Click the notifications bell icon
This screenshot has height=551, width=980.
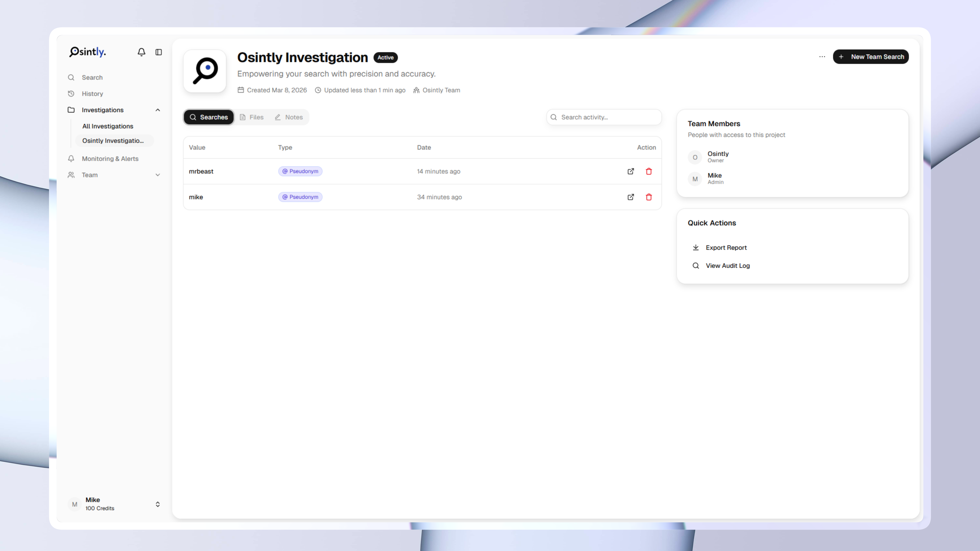(x=141, y=52)
